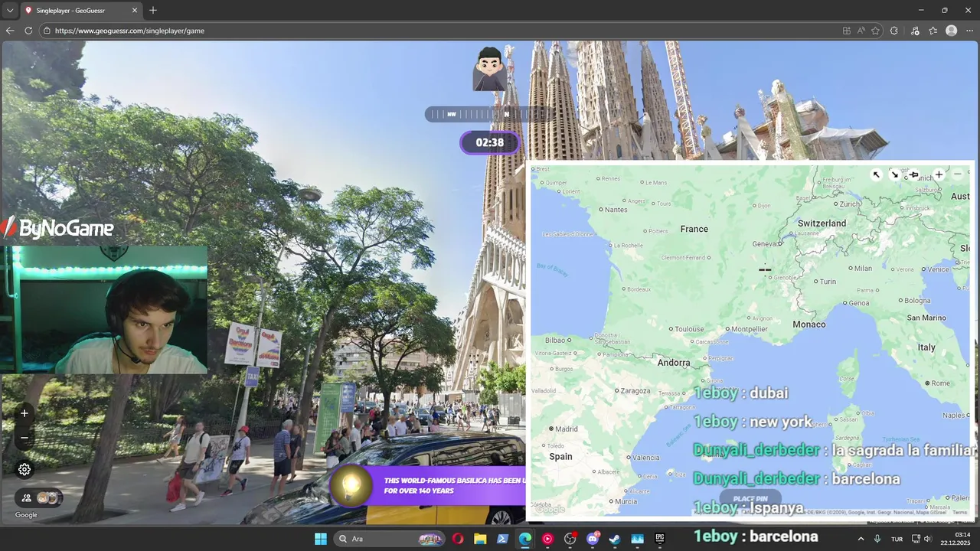Click the Place Pin button
980x551 pixels.
point(750,498)
